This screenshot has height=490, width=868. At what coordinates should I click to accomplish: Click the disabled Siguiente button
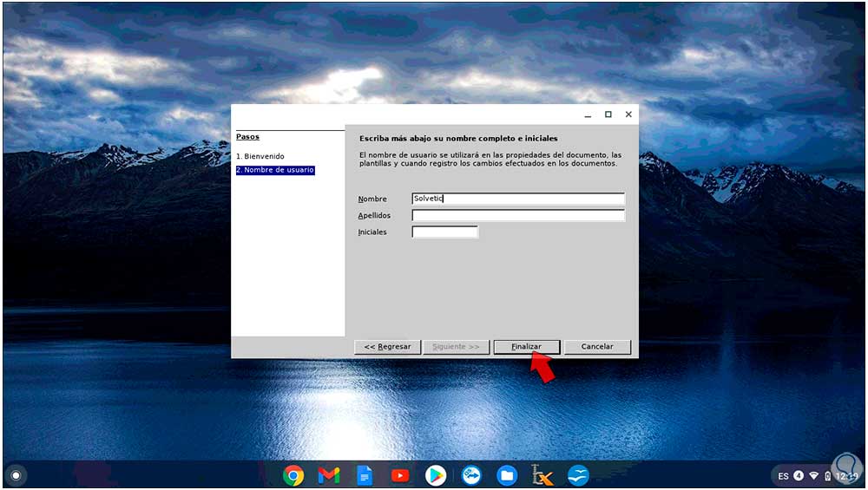[457, 347]
